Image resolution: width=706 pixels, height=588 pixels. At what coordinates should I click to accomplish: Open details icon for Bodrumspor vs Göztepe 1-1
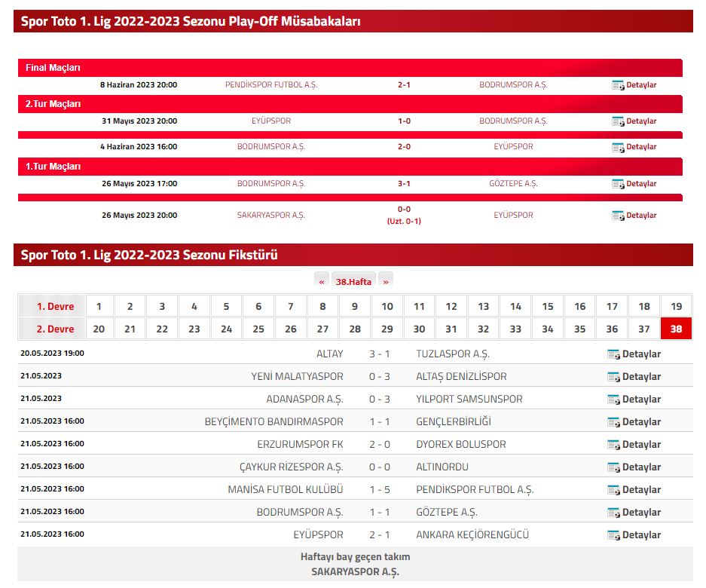click(x=613, y=513)
